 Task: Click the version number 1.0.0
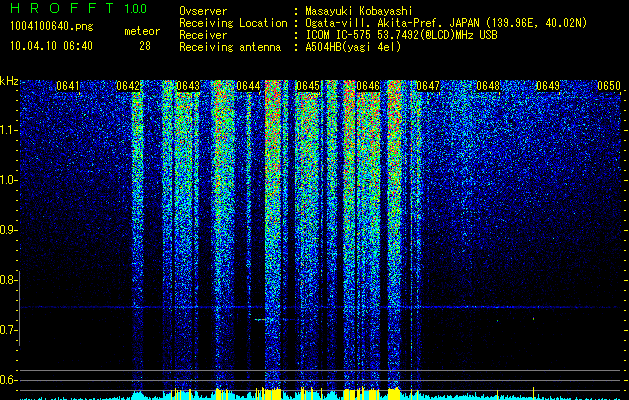pyautogui.click(x=135, y=8)
